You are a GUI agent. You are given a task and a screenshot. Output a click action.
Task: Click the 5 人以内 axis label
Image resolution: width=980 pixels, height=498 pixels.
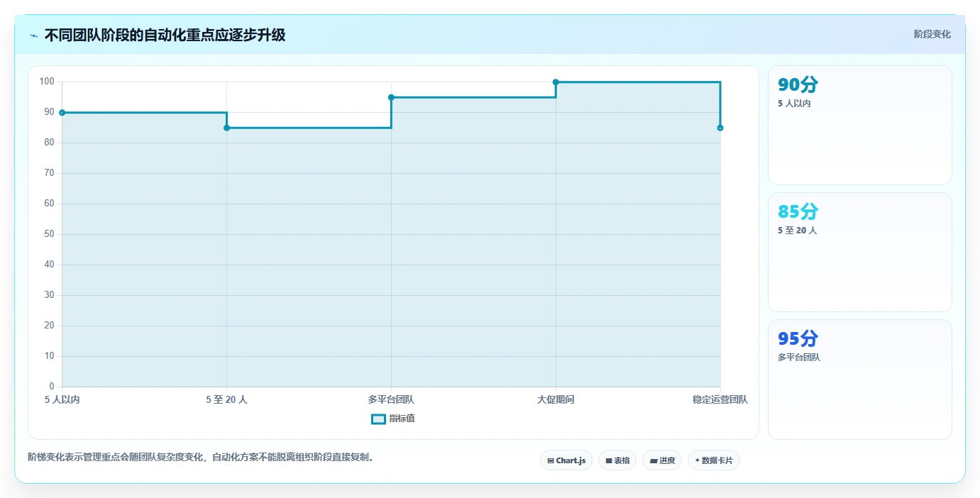[62, 399]
